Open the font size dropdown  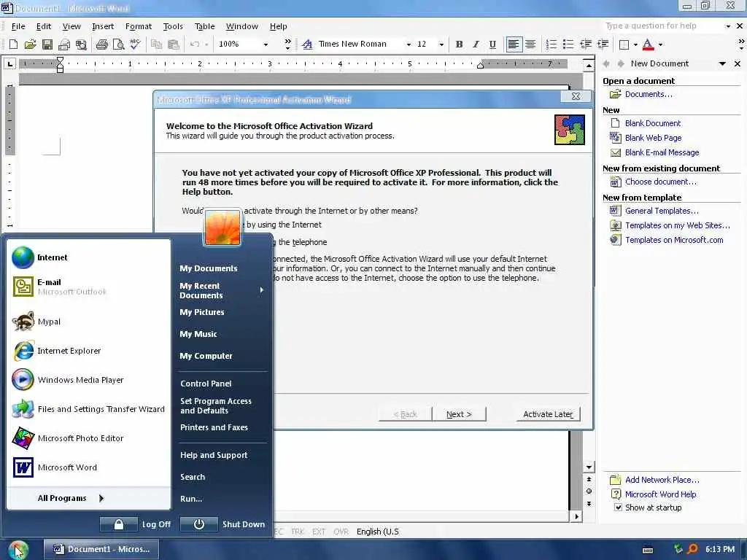[441, 44]
